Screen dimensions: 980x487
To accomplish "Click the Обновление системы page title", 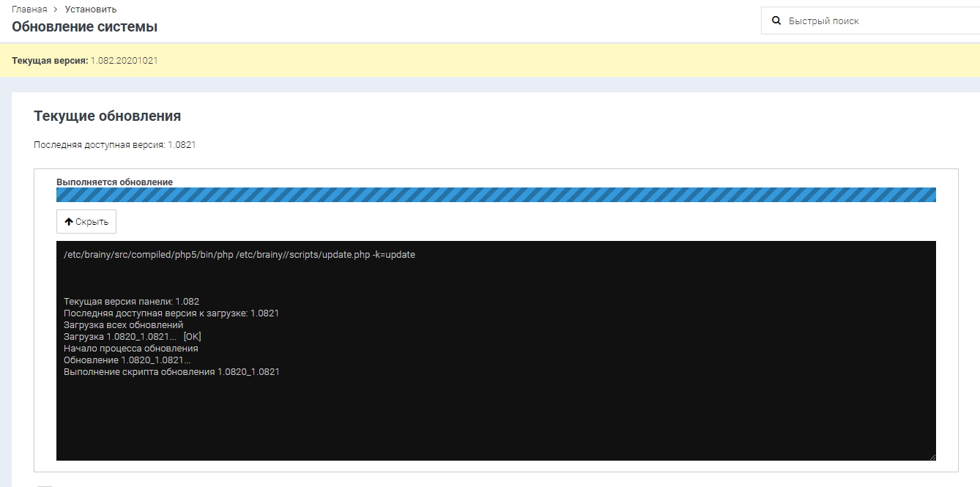I will tap(84, 27).
